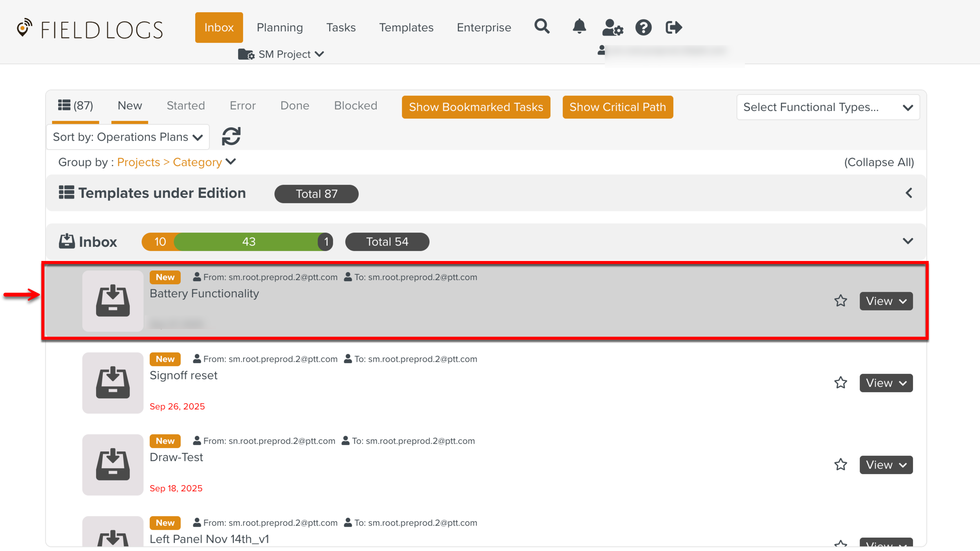
Task: Bookmark the Battery Functionality task star
Action: coord(840,301)
